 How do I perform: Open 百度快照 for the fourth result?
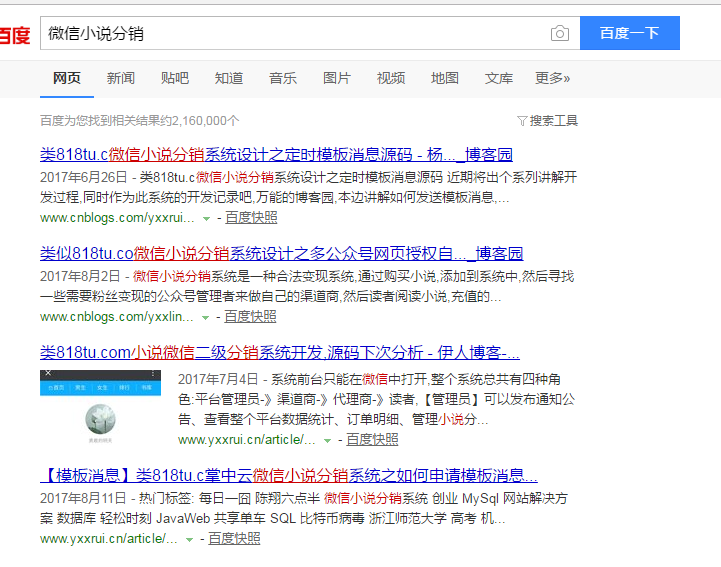(234, 538)
